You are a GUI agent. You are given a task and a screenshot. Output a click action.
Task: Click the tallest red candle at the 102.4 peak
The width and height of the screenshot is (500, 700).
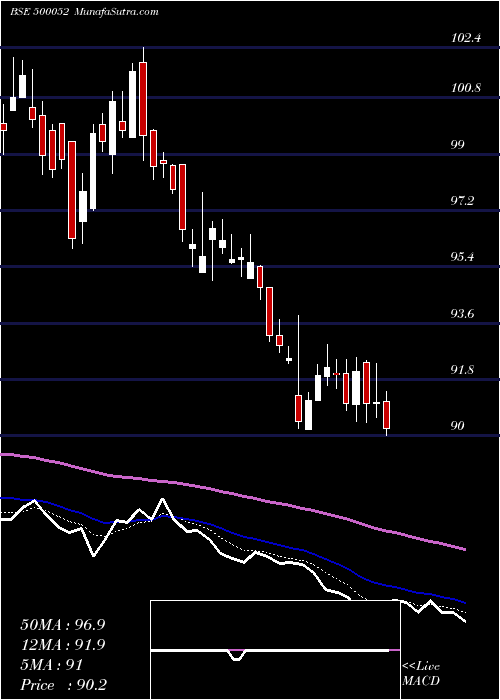(143, 99)
